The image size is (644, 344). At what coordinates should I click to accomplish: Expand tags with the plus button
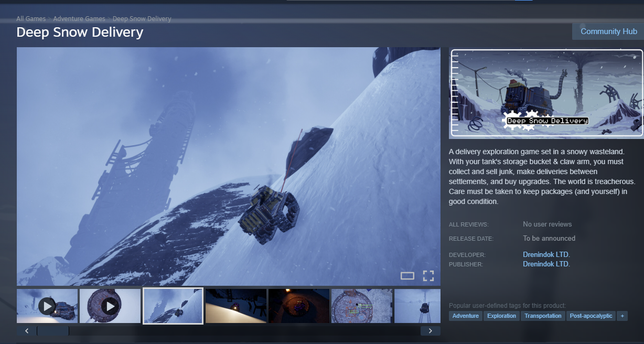coord(622,316)
